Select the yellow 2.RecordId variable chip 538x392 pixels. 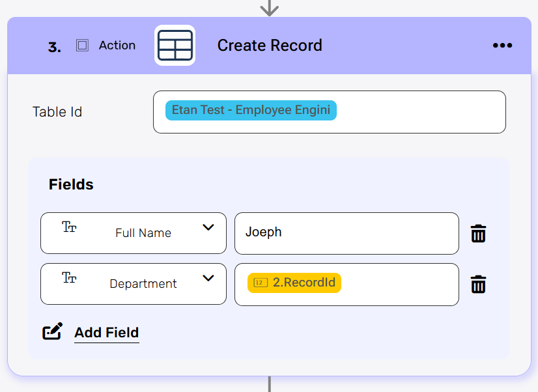point(294,283)
